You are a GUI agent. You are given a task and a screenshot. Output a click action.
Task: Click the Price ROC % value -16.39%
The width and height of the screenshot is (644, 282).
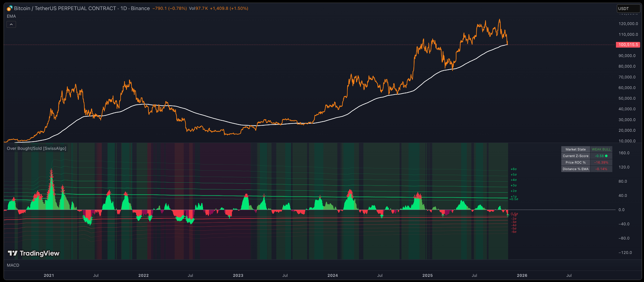click(x=601, y=163)
